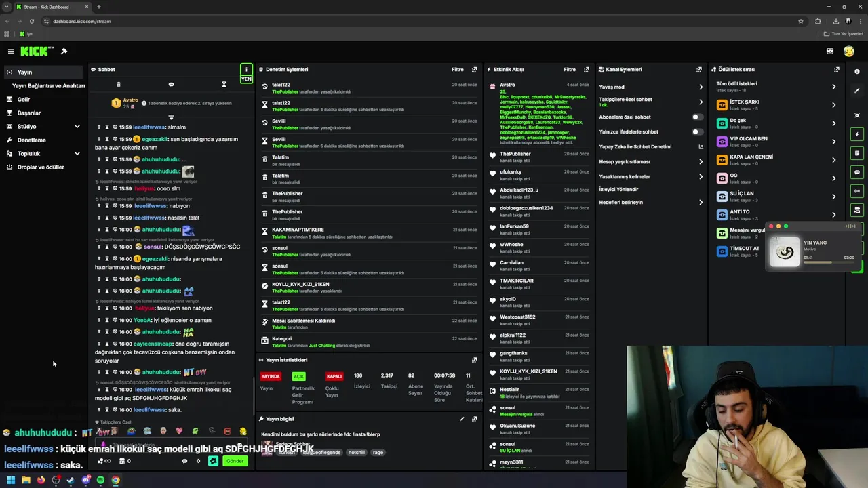This screenshot has width=868, height=488.
Task: Click username 'egeazakli' nisanda message in chat
Action: click(x=155, y=259)
